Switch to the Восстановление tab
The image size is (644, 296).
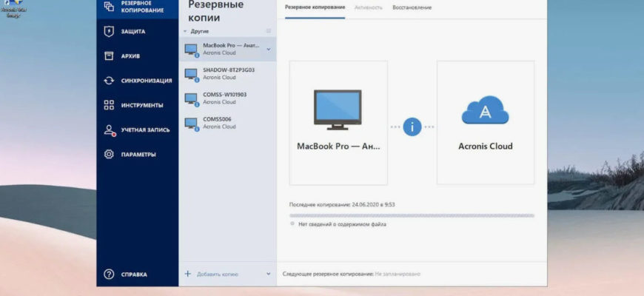(x=413, y=7)
